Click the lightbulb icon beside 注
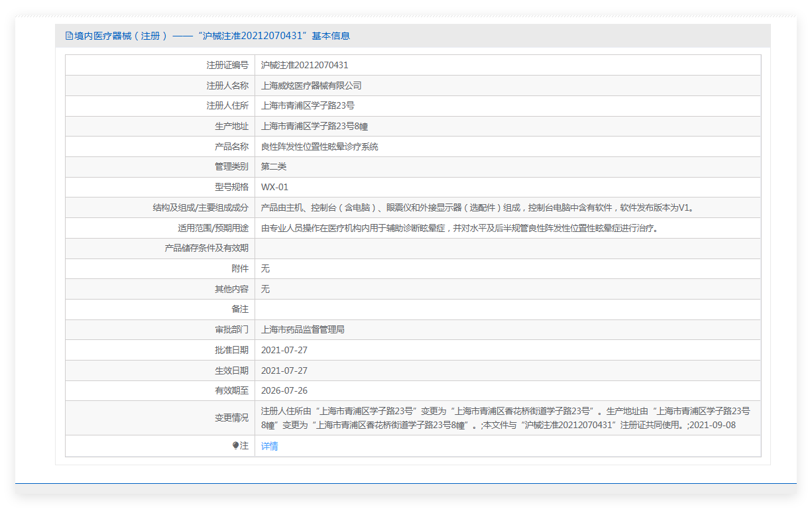 (235, 446)
